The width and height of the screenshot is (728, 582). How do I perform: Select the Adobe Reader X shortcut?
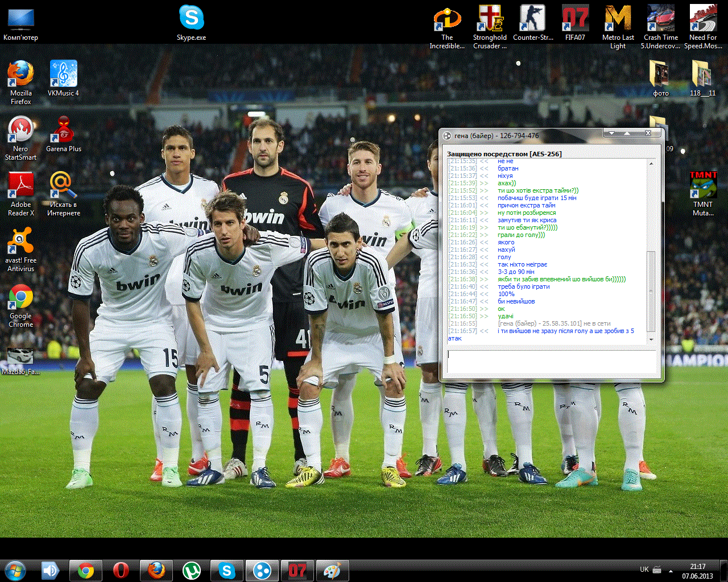pos(21,194)
